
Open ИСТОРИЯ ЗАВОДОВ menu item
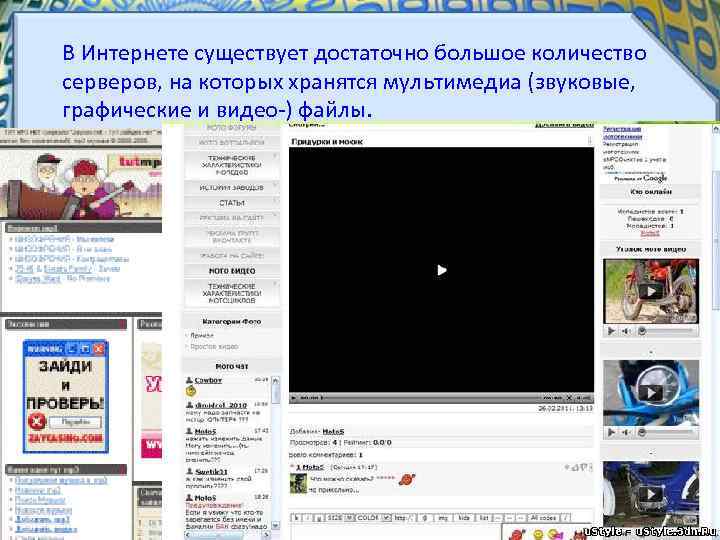pos(232,187)
